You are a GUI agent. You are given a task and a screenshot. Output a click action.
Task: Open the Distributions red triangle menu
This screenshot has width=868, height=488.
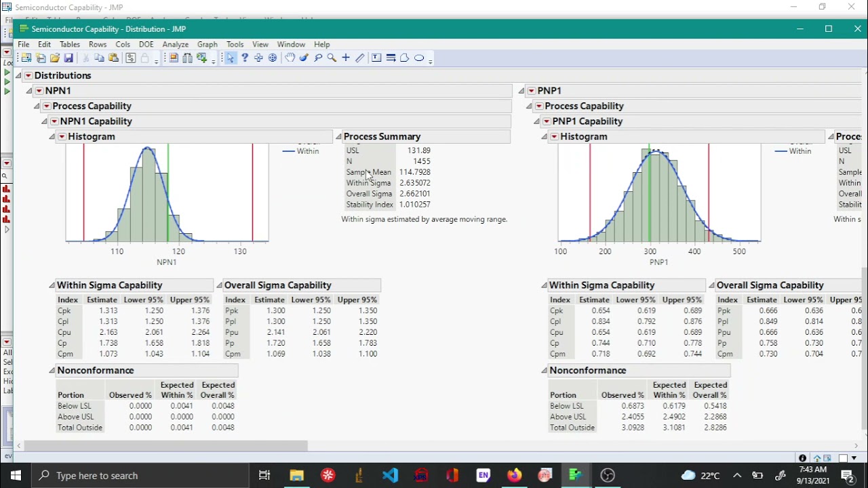[x=28, y=76]
